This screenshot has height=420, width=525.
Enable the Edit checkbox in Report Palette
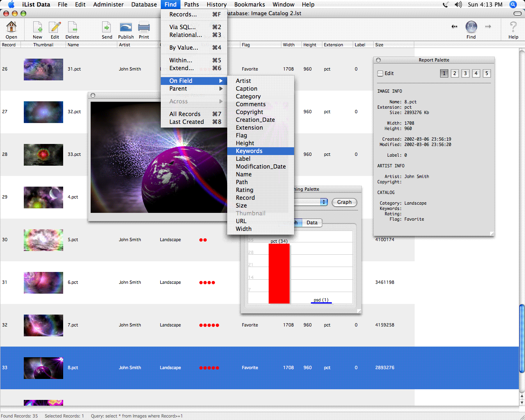point(380,73)
